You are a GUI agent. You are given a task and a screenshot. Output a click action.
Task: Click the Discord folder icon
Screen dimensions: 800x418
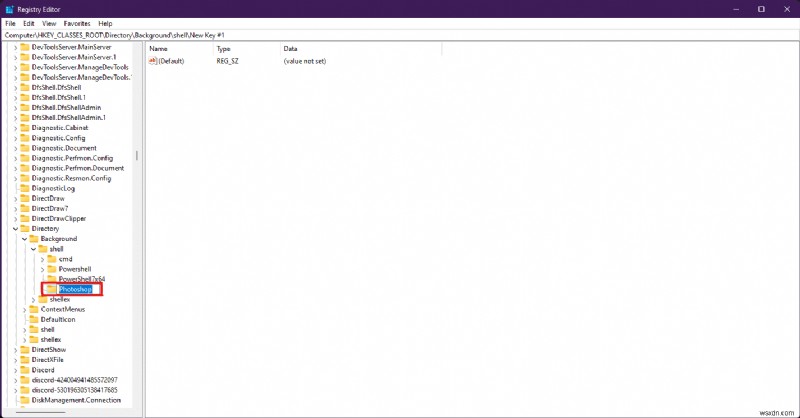click(24, 370)
